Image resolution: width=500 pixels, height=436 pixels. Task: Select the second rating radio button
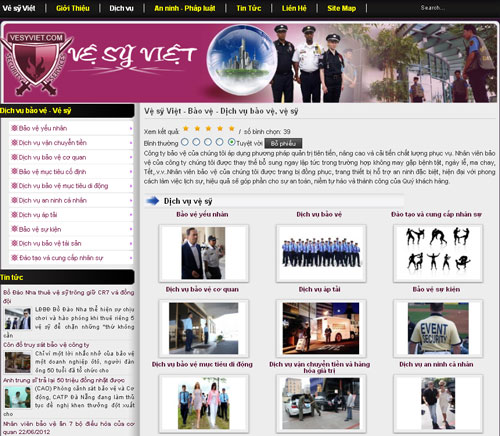pyautogui.click(x=196, y=142)
